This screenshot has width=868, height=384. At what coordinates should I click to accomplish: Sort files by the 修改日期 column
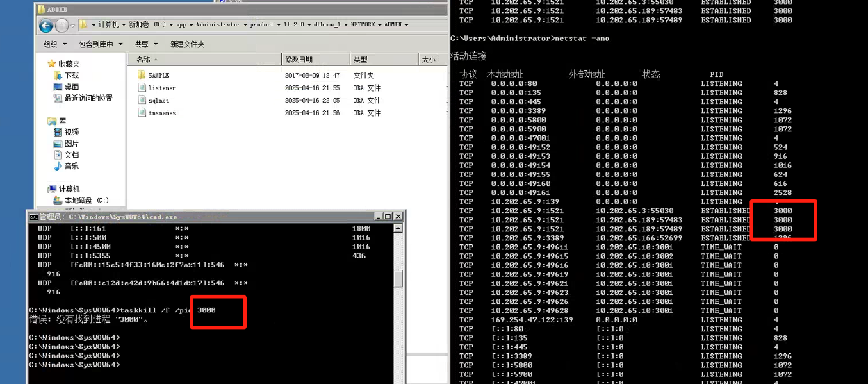coord(316,60)
